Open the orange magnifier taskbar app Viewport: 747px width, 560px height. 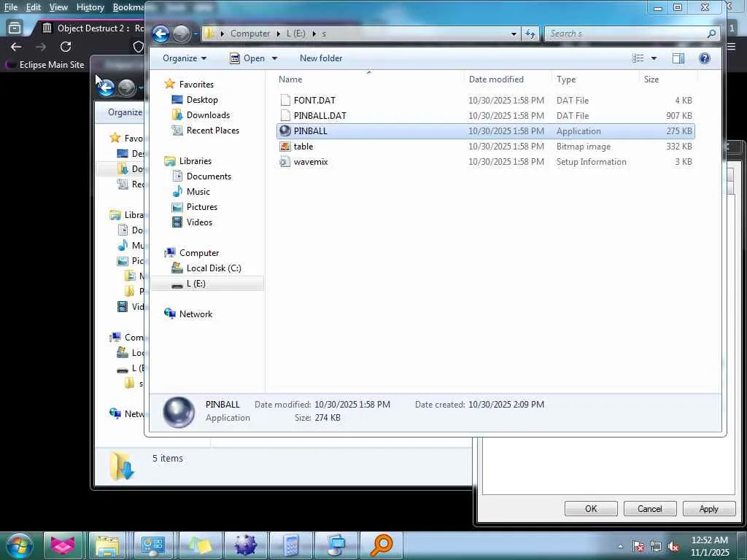(381, 545)
